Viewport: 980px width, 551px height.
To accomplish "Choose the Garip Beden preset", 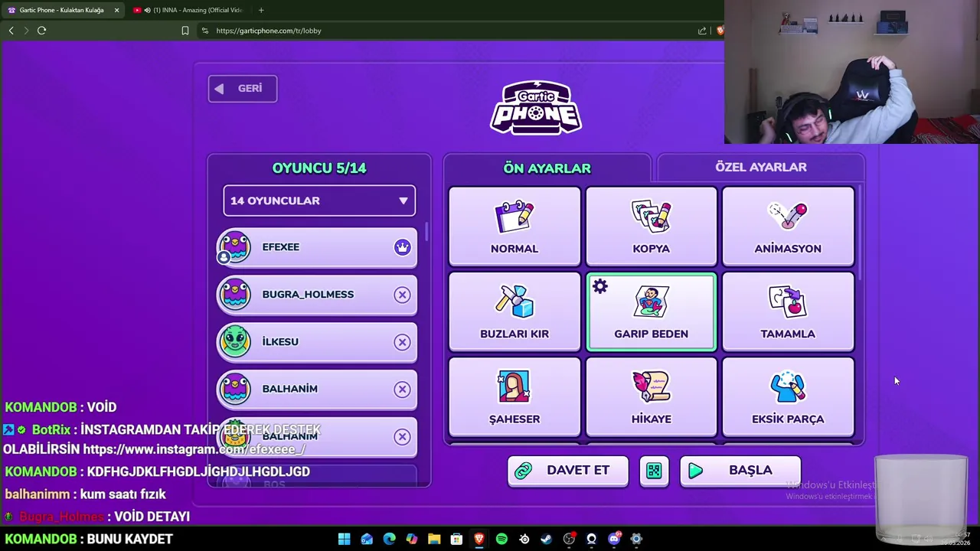I will coord(651,311).
